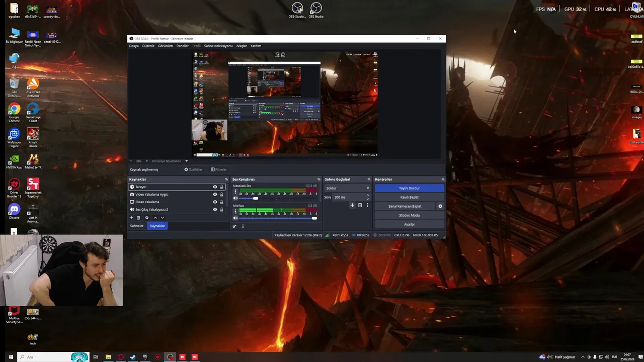The image size is (644, 362).
Task: Click the Özellikler button in source toolbar
Action: click(193, 169)
